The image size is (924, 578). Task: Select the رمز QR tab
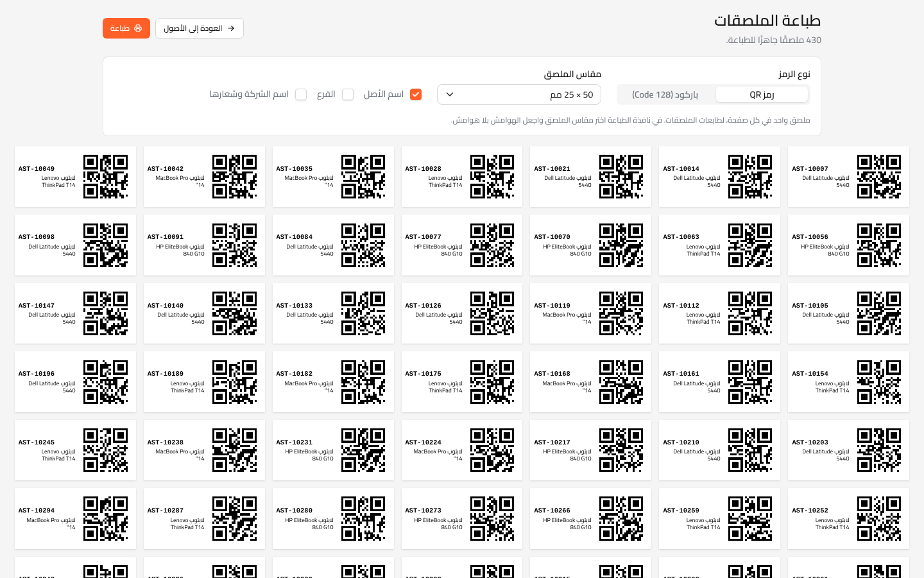click(762, 94)
